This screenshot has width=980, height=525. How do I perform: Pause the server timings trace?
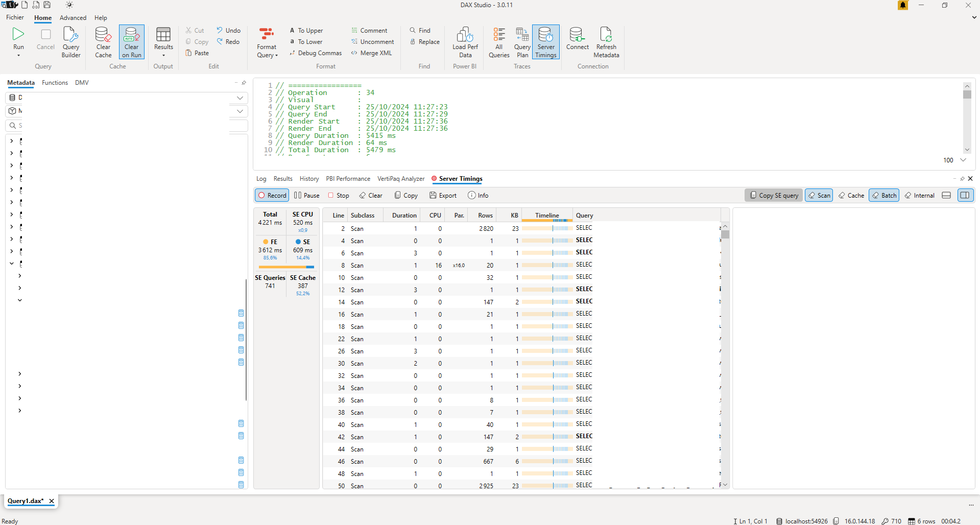[x=307, y=196]
